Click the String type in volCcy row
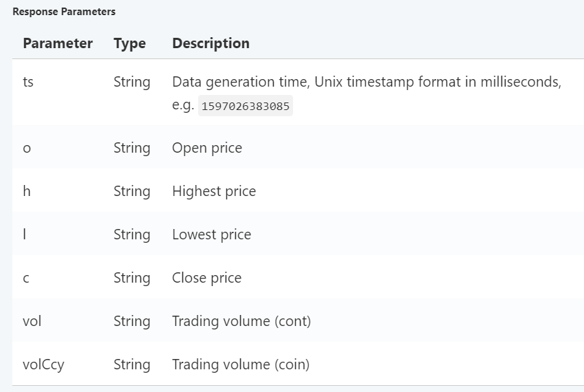 (x=132, y=364)
